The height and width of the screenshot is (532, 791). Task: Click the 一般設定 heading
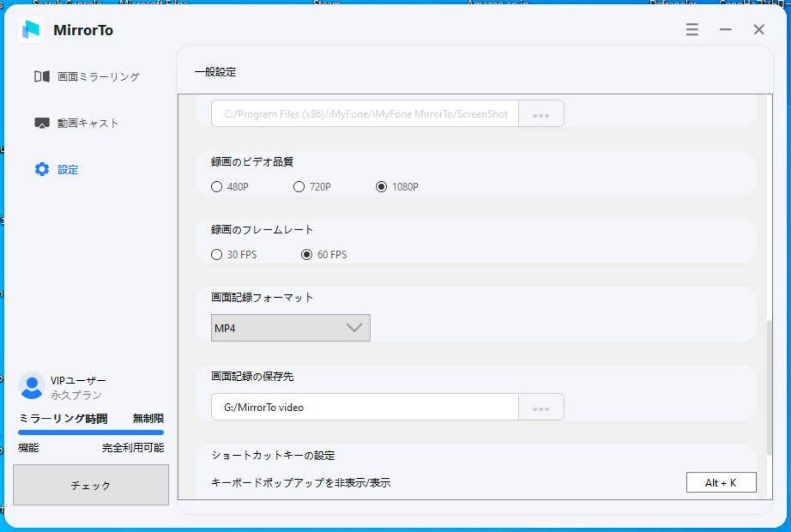(x=215, y=72)
